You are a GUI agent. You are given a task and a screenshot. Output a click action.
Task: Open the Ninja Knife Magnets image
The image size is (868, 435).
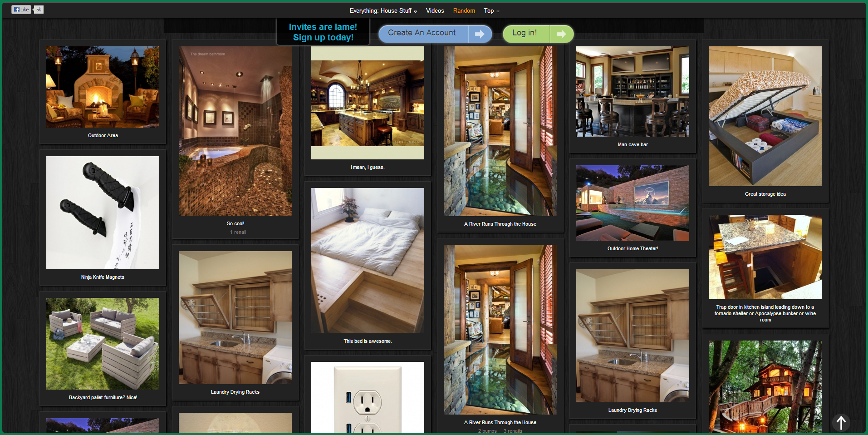point(103,213)
